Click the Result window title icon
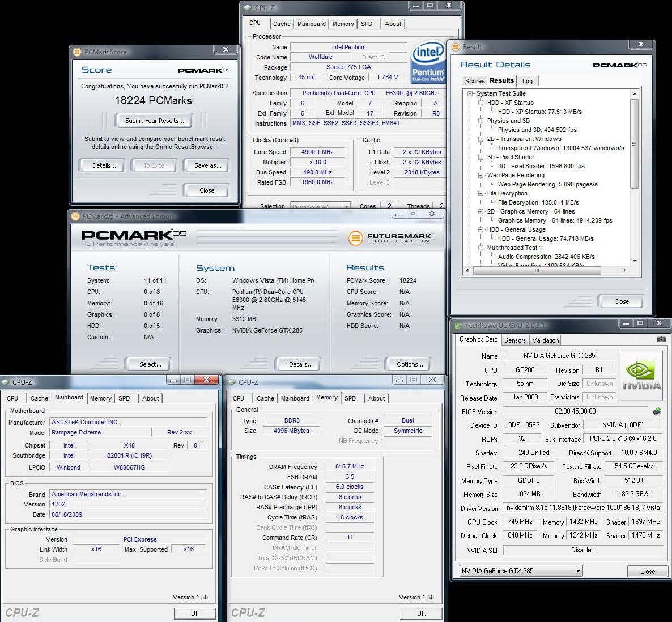Image resolution: width=672 pixels, height=622 pixels. click(x=456, y=46)
